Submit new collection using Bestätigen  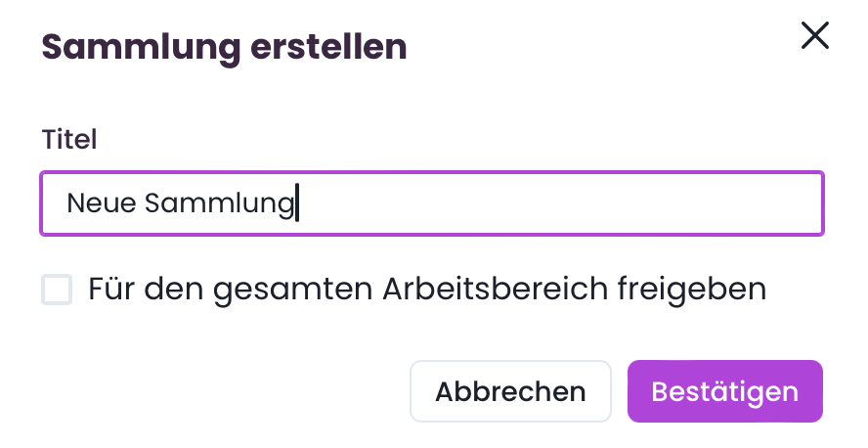(x=725, y=391)
